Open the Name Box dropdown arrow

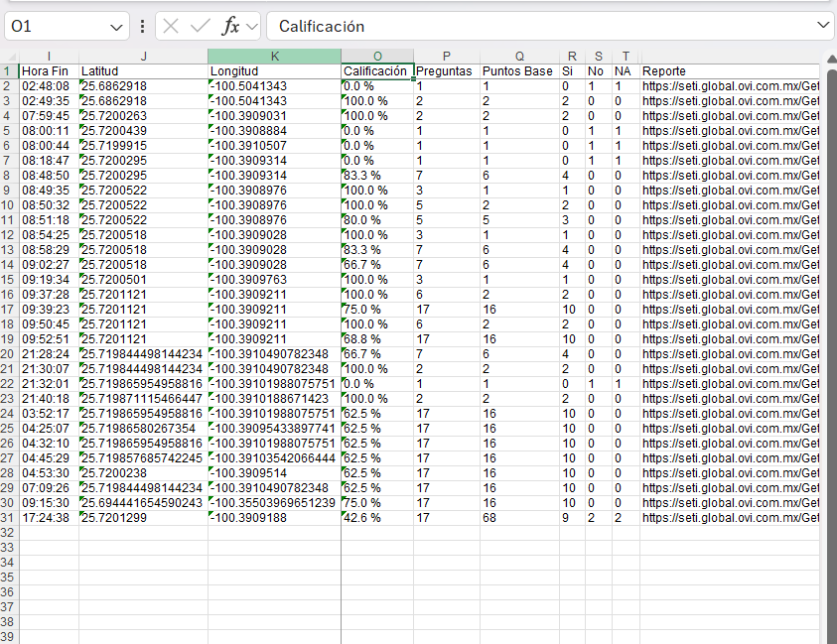(x=117, y=27)
